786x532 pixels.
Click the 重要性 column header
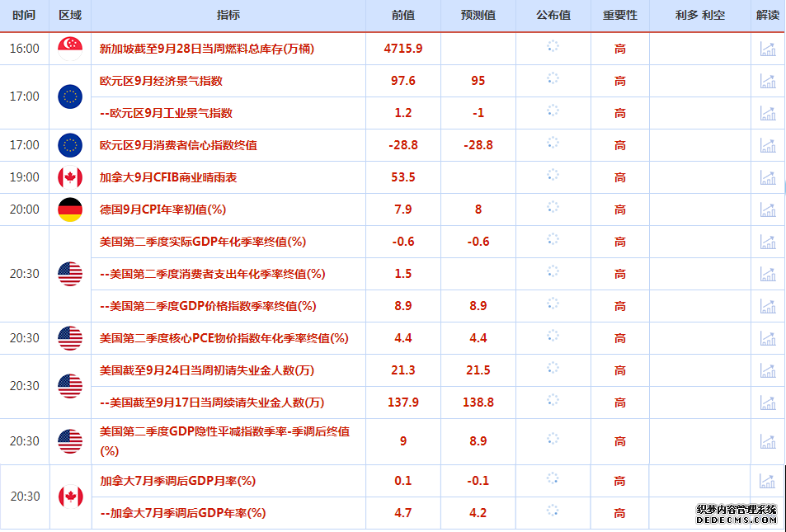619,16
